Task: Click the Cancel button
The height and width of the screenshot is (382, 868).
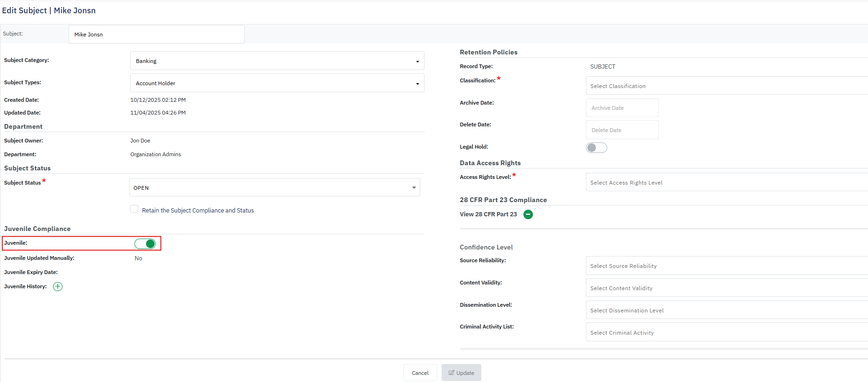Action: pyautogui.click(x=420, y=373)
